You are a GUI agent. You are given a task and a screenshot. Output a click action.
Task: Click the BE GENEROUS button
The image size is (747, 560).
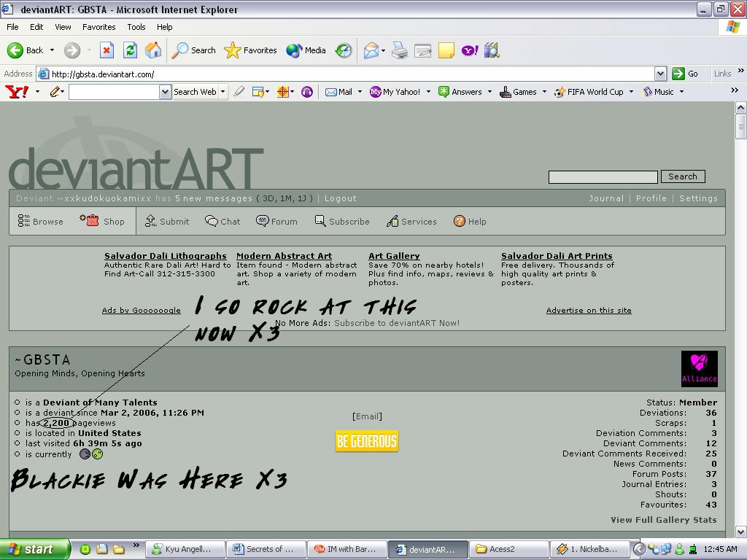(x=367, y=441)
